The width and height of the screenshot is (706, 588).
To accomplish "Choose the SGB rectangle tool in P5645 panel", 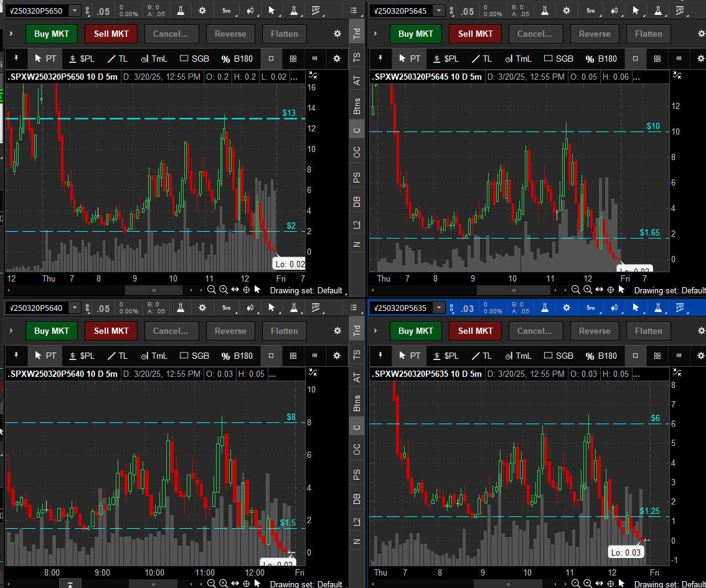I will pyautogui.click(x=558, y=59).
